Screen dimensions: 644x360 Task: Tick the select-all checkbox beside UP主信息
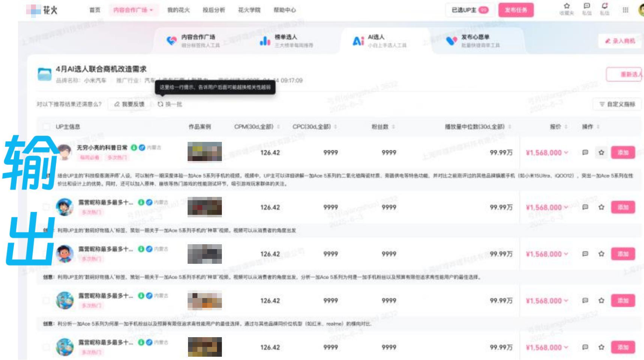[x=46, y=127]
